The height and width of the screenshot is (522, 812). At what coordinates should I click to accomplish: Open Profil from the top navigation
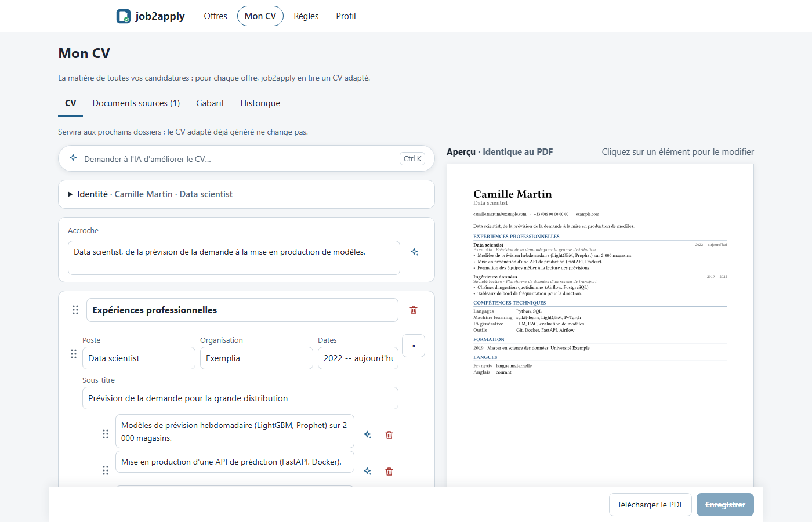(x=346, y=16)
